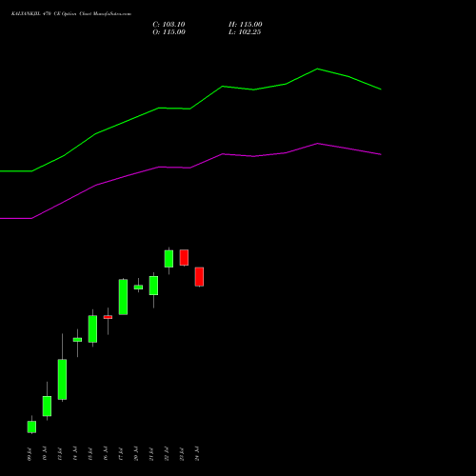
Task: Click the 23 Jul red candlestick
Action: 184,257
